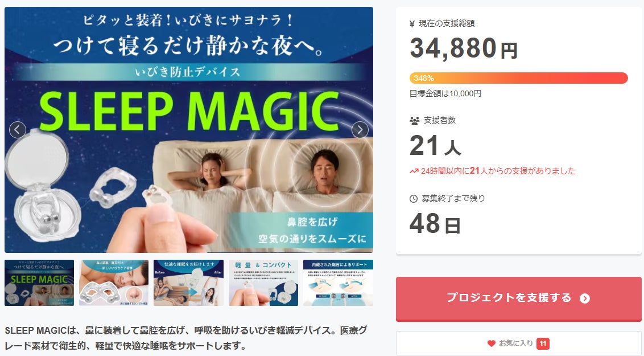
Task: Click the main SLEEP MAGIC banner image
Action: click(188, 130)
